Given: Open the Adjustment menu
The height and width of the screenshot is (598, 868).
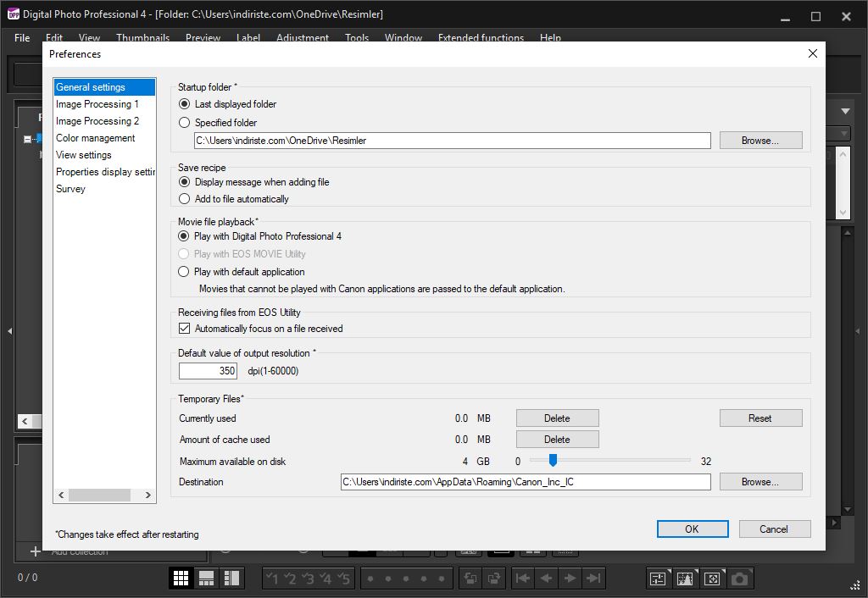Looking at the screenshot, I should point(303,37).
